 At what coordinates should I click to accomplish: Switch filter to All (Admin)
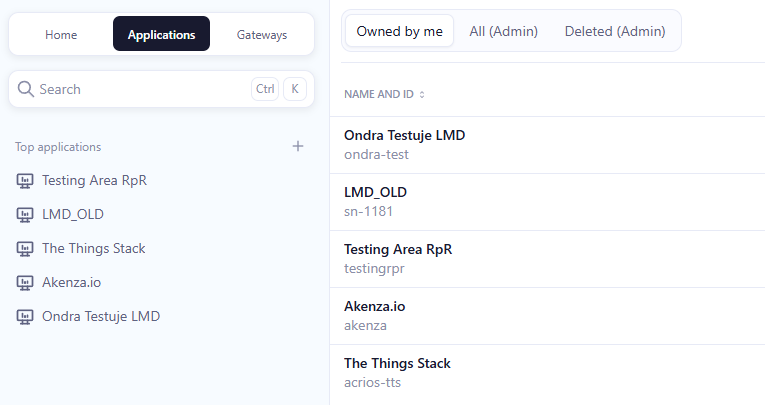click(x=503, y=31)
